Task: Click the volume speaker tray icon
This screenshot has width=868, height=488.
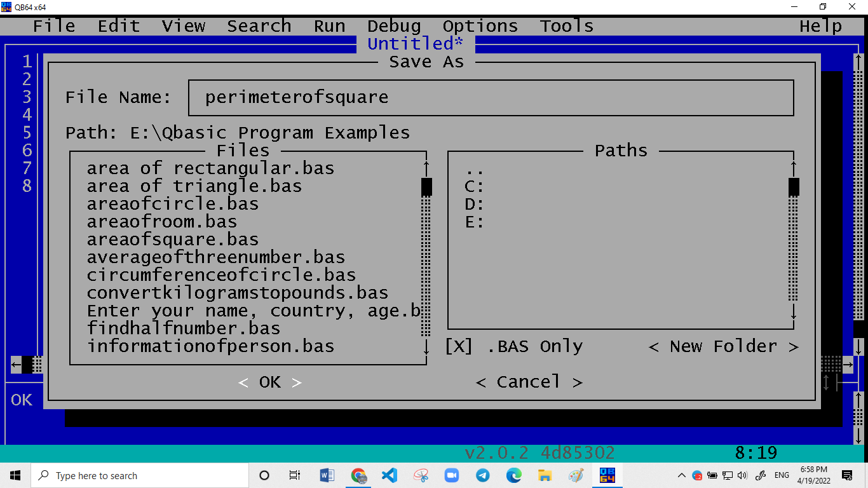Action: click(x=743, y=475)
